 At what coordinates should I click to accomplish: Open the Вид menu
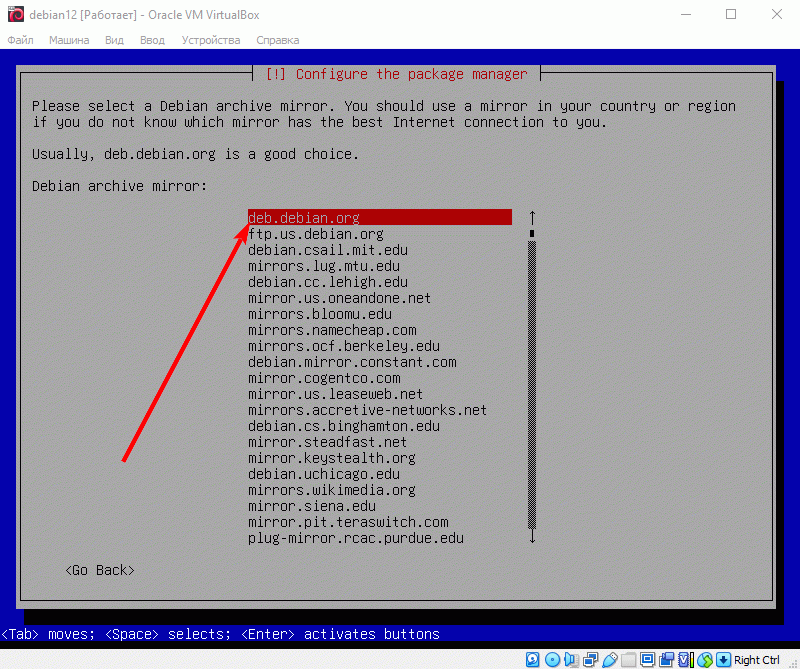coord(114,40)
